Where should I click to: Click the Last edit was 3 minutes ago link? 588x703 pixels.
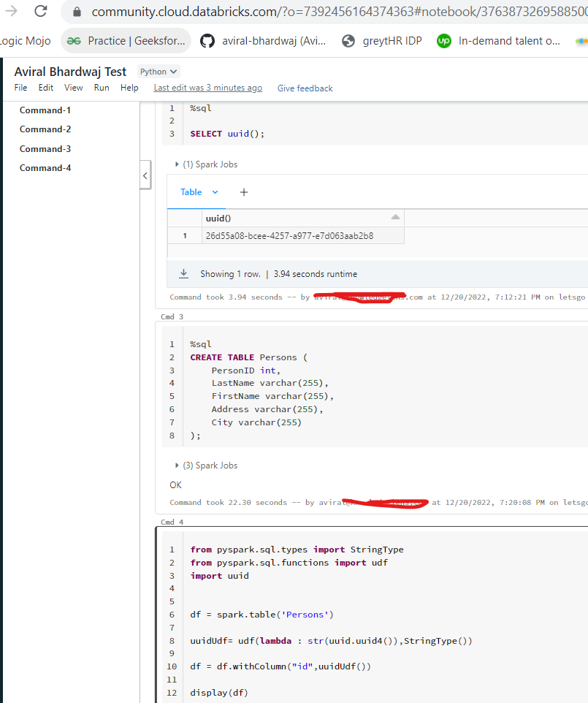point(208,87)
